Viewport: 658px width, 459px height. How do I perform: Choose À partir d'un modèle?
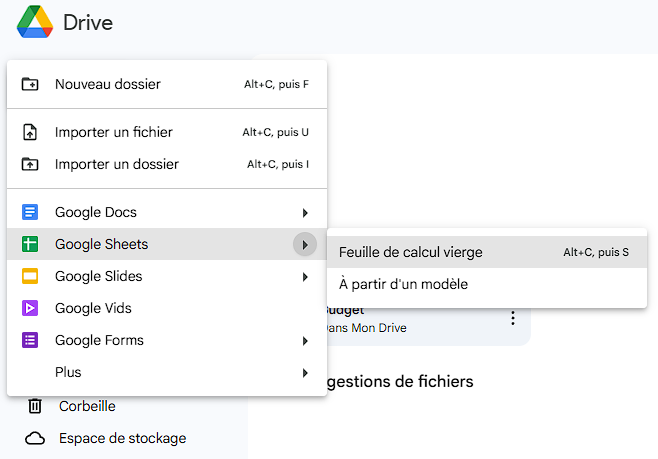403,284
